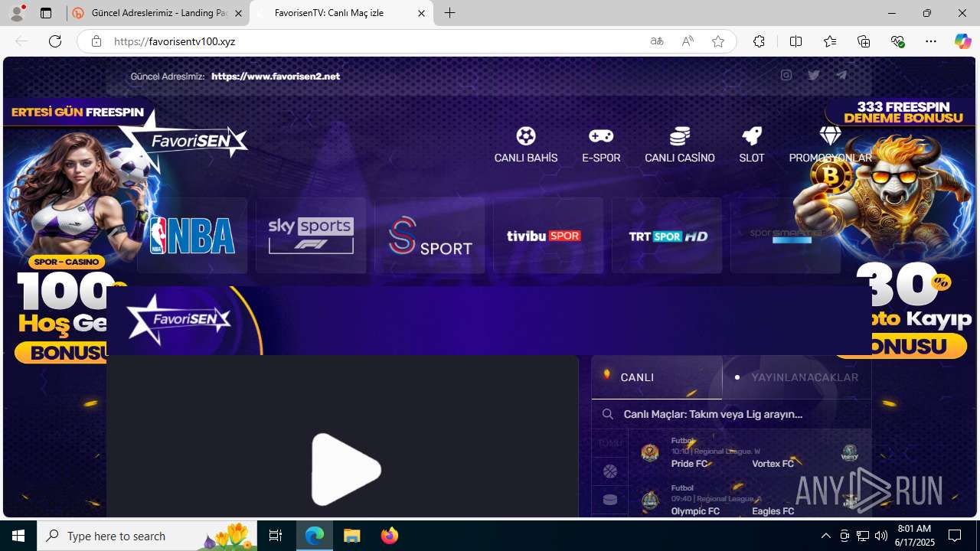The height and width of the screenshot is (551, 980).
Task: Open the volume control in system tray
Action: pos(880,536)
